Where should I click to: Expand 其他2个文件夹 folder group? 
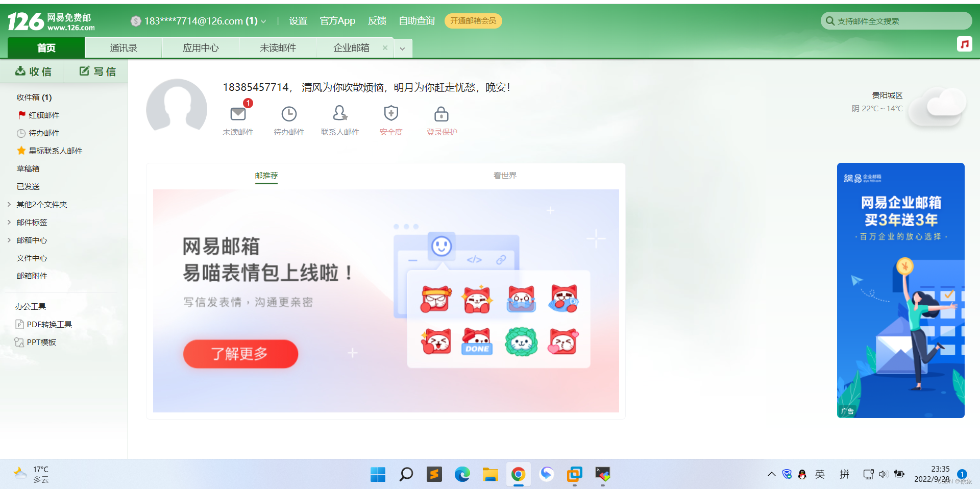tap(9, 204)
